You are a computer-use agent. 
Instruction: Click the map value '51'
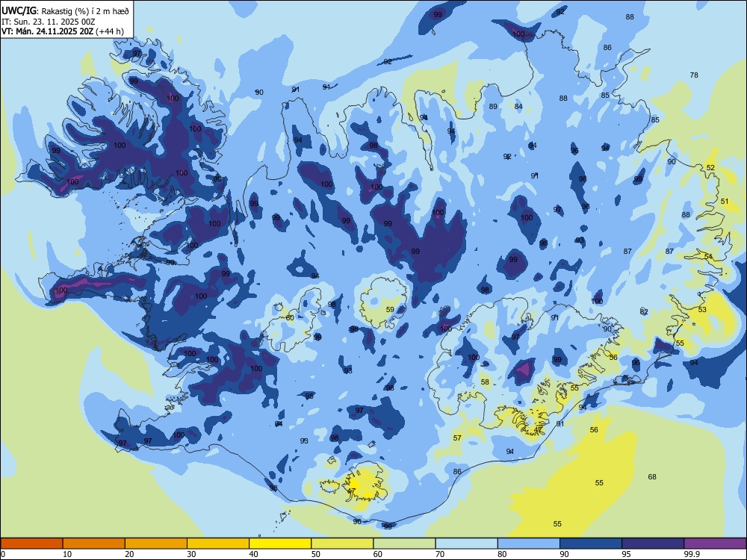click(725, 202)
